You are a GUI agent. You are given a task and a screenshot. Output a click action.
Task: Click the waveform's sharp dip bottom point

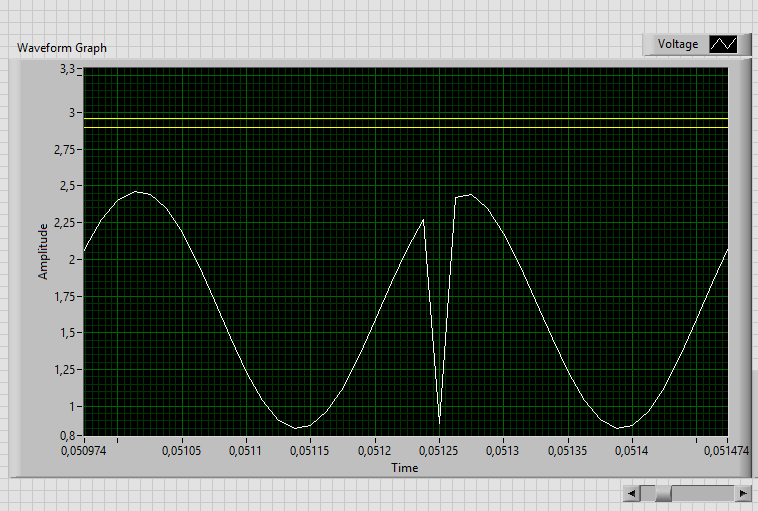tap(439, 423)
